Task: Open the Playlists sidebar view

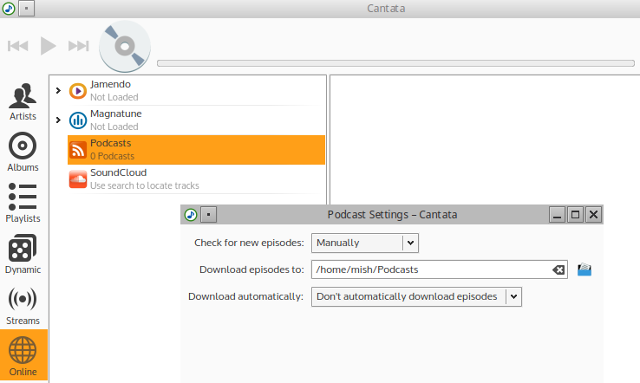Action: tap(23, 203)
